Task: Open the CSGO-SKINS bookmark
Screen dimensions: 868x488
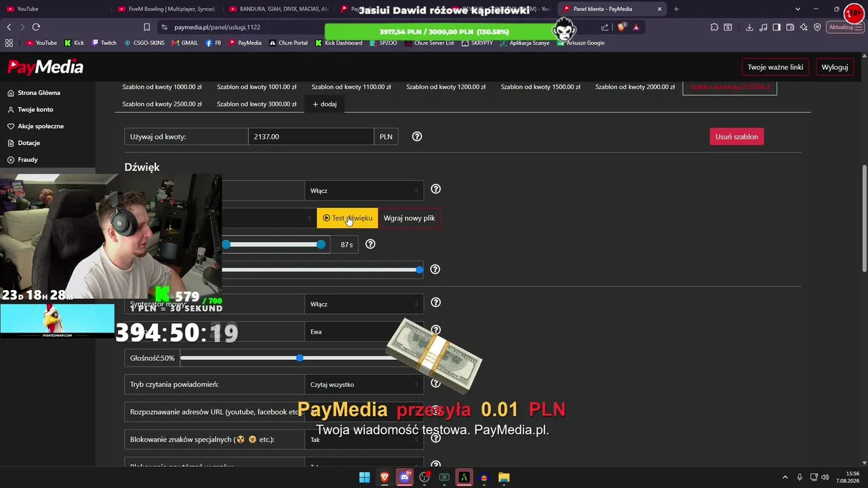Action: (x=144, y=43)
